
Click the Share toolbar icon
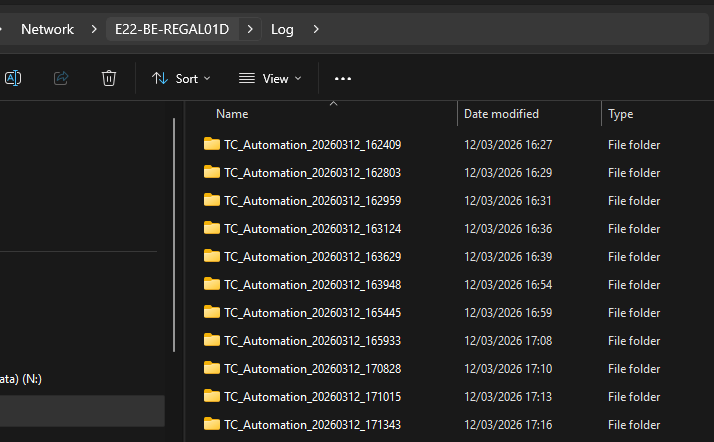point(60,78)
